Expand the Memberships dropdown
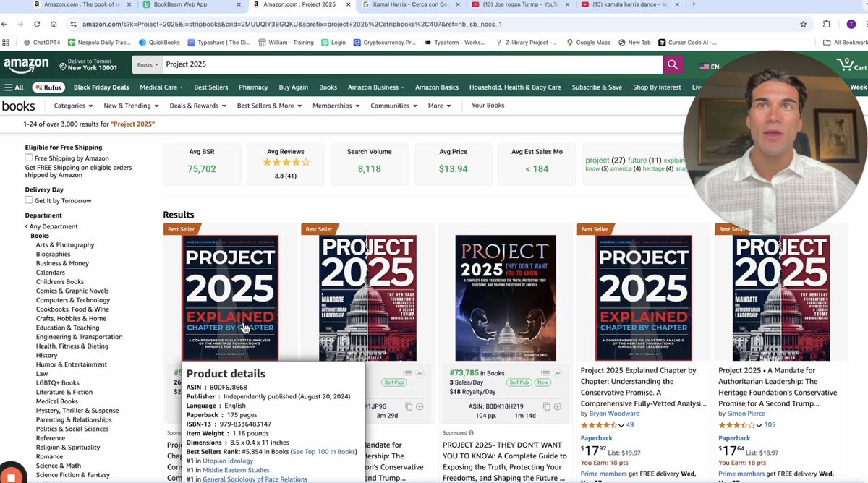Viewport: 868px width, 483px height. click(x=336, y=106)
